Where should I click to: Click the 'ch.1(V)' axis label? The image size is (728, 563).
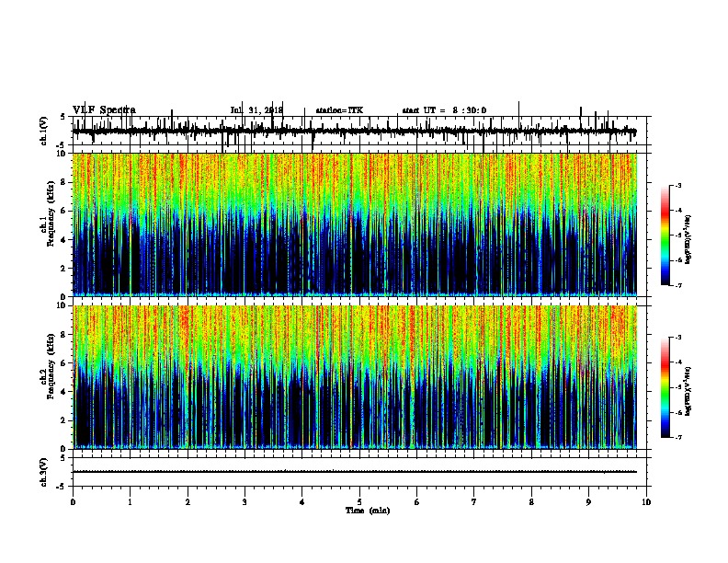[x=44, y=131]
